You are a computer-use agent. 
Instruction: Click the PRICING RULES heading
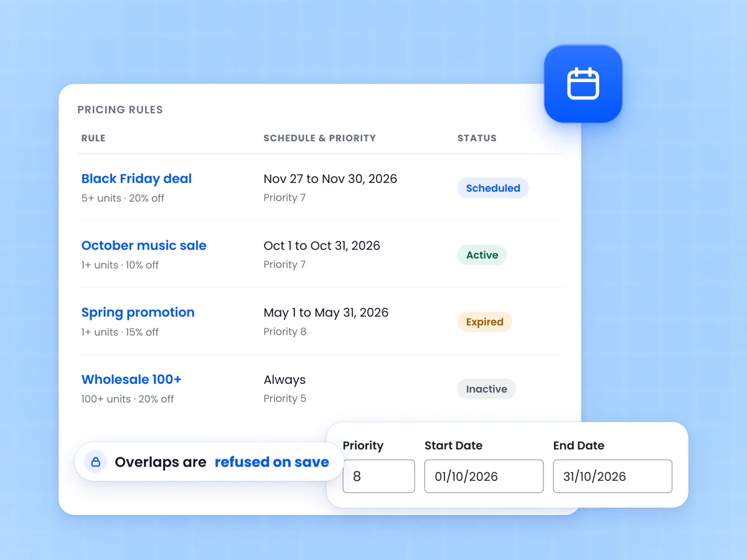click(120, 110)
